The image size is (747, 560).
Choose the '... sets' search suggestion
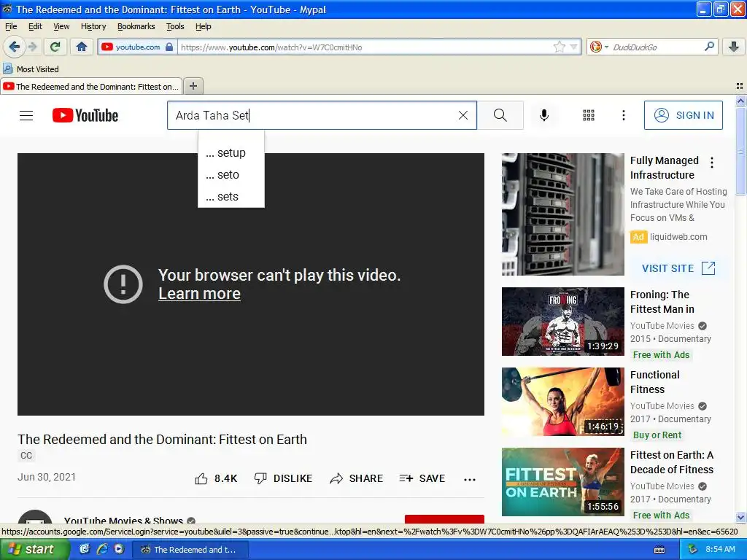pos(231,197)
